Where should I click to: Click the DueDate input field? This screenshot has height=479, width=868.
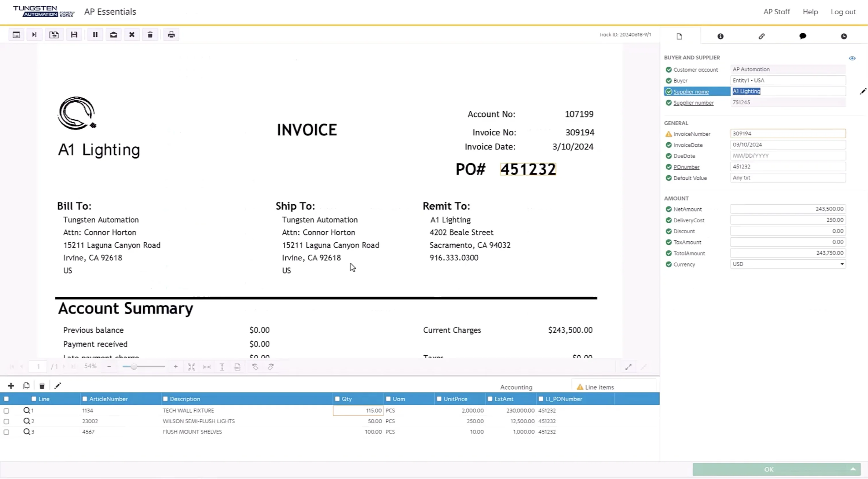pyautogui.click(x=788, y=156)
